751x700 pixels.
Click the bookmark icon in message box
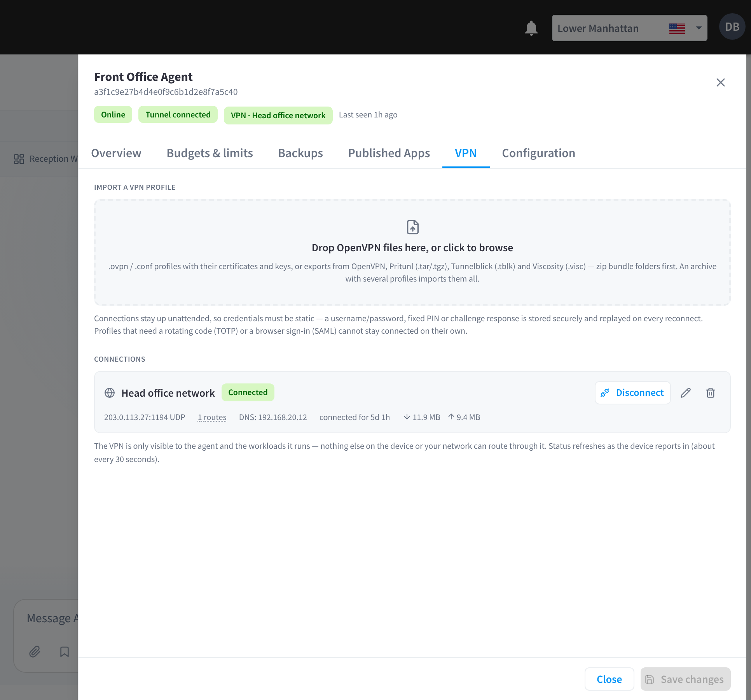65,651
